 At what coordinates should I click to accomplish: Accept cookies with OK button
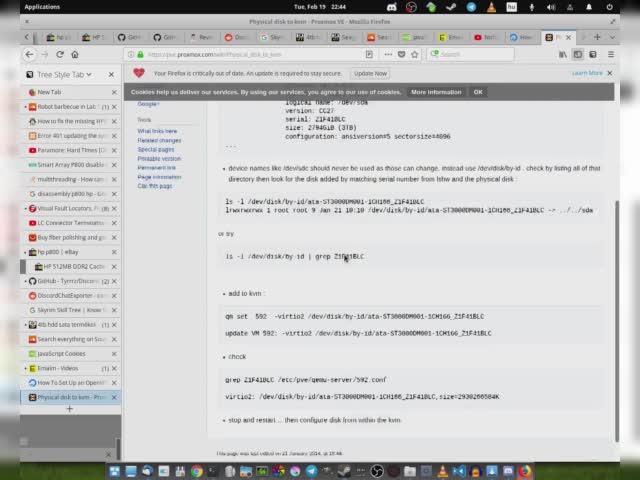[478, 92]
